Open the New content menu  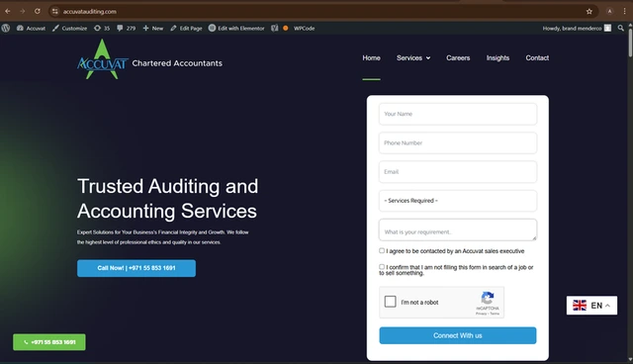click(x=153, y=29)
